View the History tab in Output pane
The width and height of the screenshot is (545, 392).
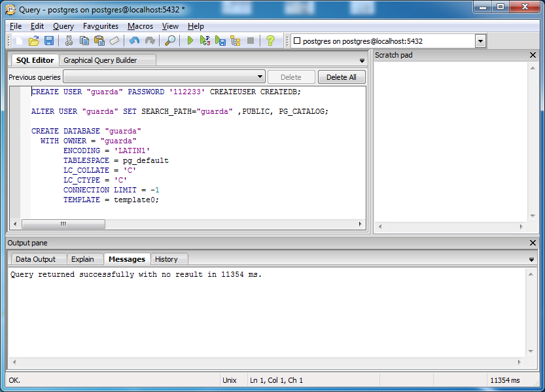coord(169,259)
